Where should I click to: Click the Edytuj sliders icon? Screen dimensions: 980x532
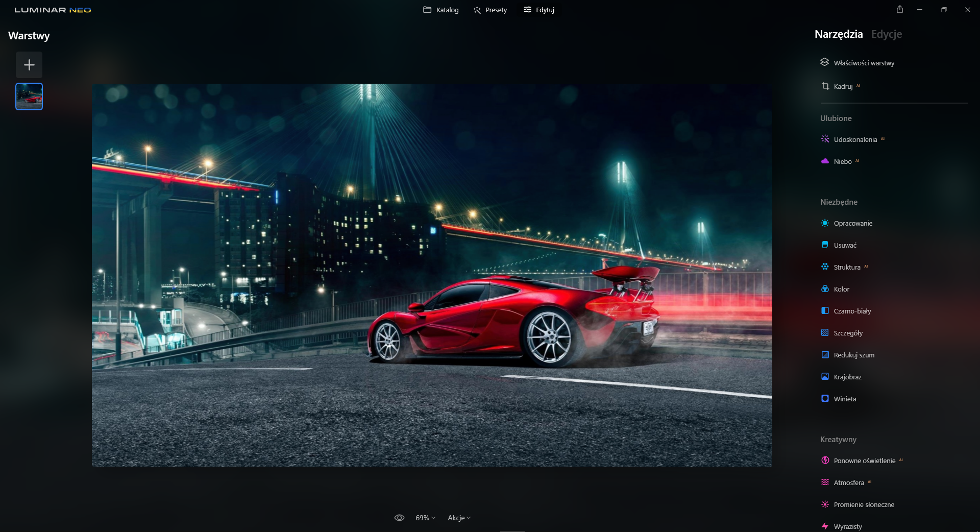(528, 10)
